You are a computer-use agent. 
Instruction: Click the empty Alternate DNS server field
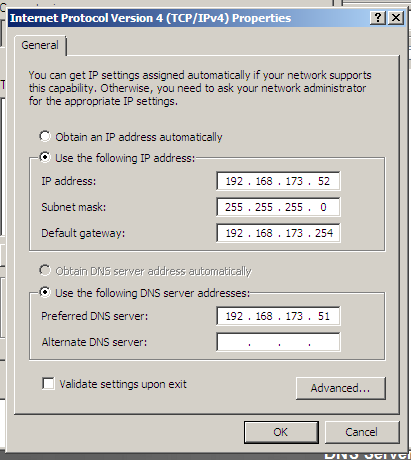tap(278, 342)
